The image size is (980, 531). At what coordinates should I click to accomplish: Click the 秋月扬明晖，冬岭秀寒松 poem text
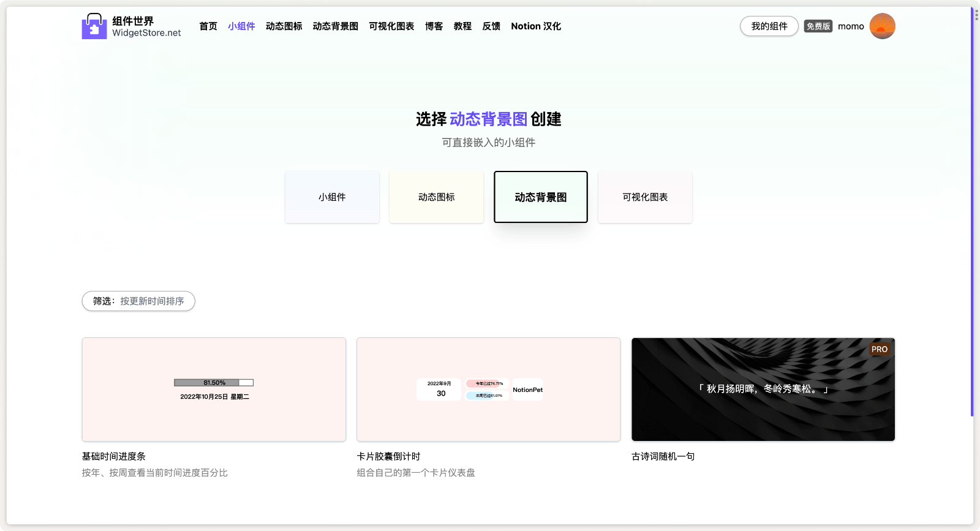pyautogui.click(x=763, y=389)
